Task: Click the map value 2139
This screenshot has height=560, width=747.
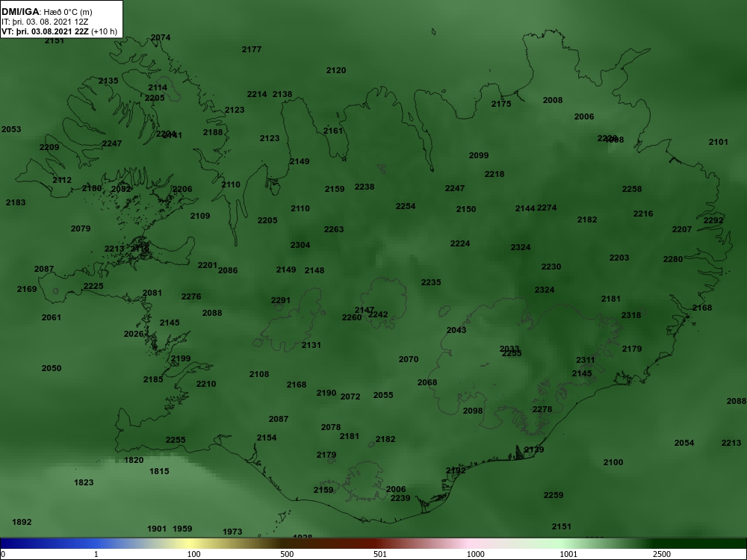Action: (x=534, y=450)
